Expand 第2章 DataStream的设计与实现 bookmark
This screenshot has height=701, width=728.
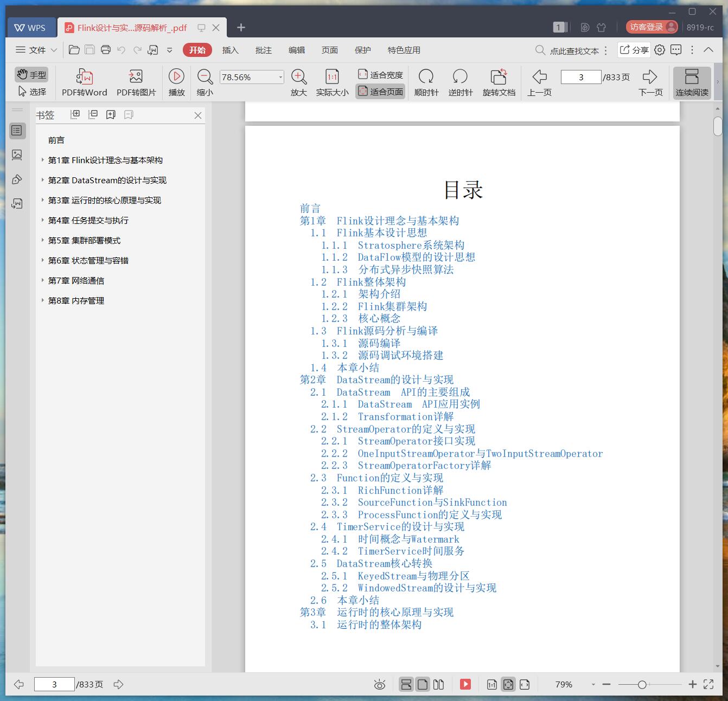pos(43,180)
